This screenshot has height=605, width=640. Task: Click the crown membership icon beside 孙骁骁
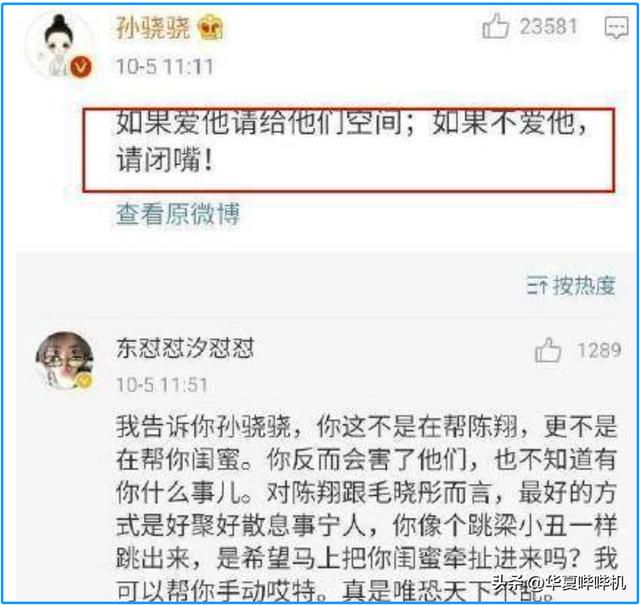[210, 28]
